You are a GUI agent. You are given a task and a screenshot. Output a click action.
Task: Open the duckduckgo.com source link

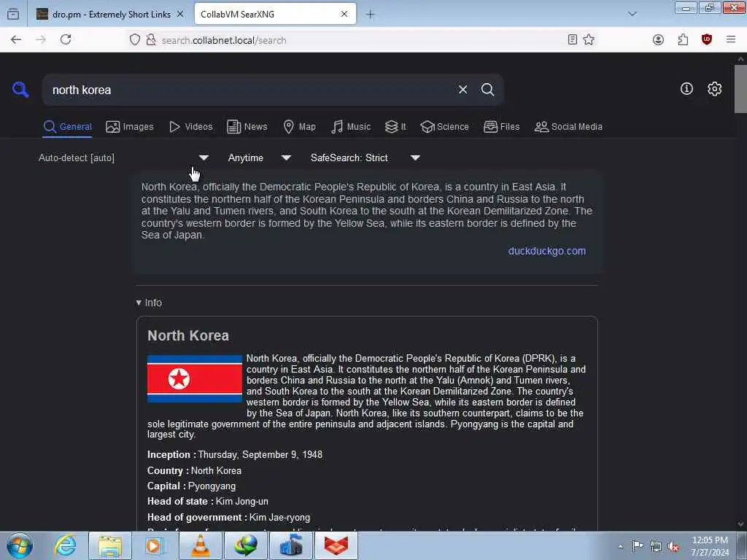(547, 251)
